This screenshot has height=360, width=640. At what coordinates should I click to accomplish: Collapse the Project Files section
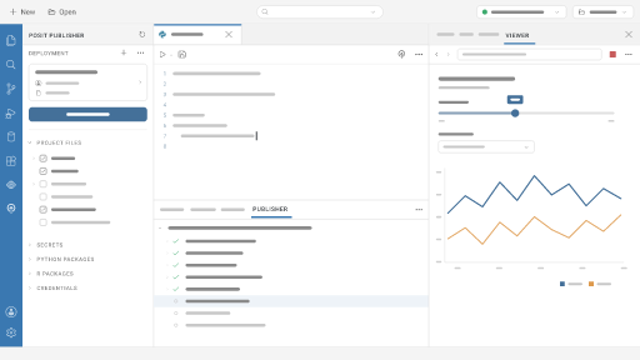(x=30, y=143)
